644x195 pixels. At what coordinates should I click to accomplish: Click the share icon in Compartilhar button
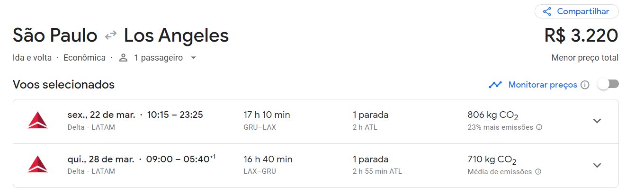547,11
